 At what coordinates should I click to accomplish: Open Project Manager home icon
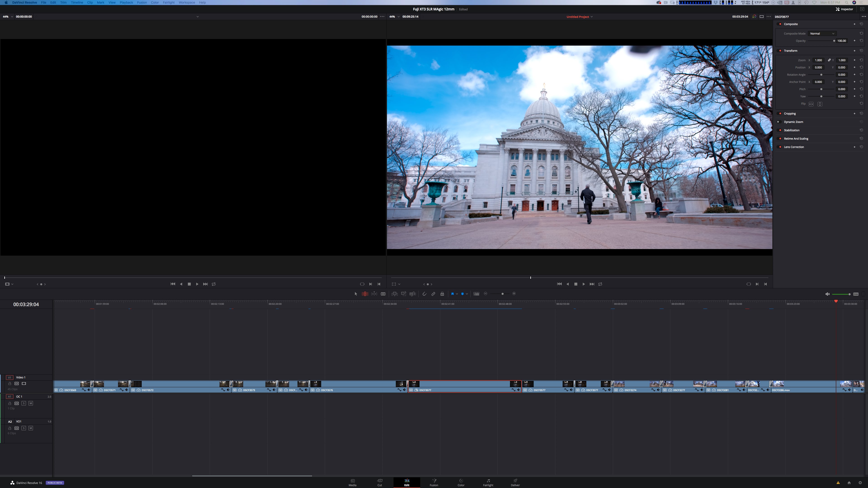849,483
